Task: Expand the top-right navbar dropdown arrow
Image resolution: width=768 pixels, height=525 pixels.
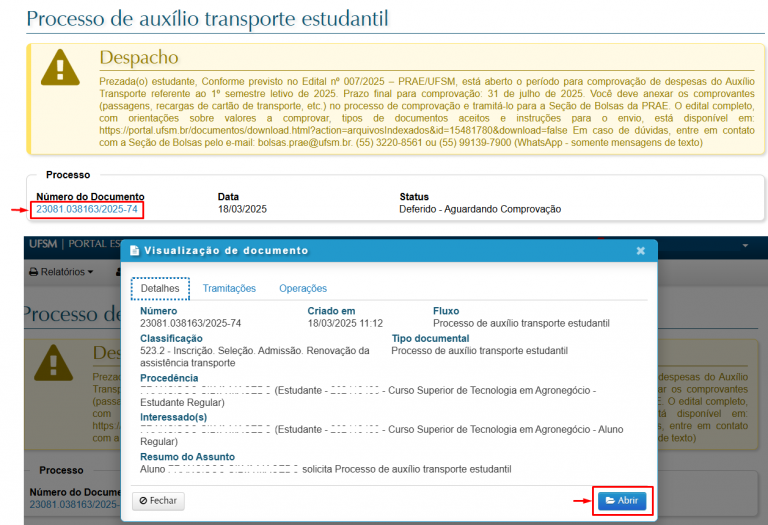Action: pos(745,245)
